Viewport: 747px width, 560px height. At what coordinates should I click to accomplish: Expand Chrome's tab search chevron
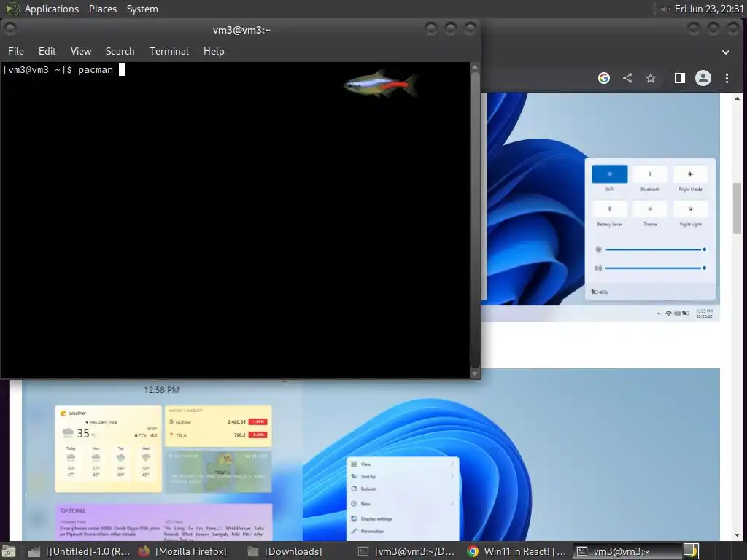click(726, 52)
